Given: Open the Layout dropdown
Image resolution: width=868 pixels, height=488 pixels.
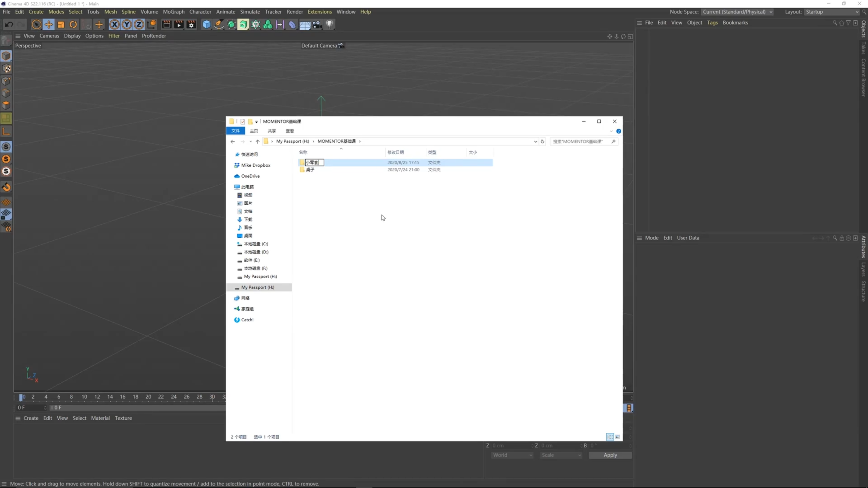Looking at the screenshot, I should [832, 12].
